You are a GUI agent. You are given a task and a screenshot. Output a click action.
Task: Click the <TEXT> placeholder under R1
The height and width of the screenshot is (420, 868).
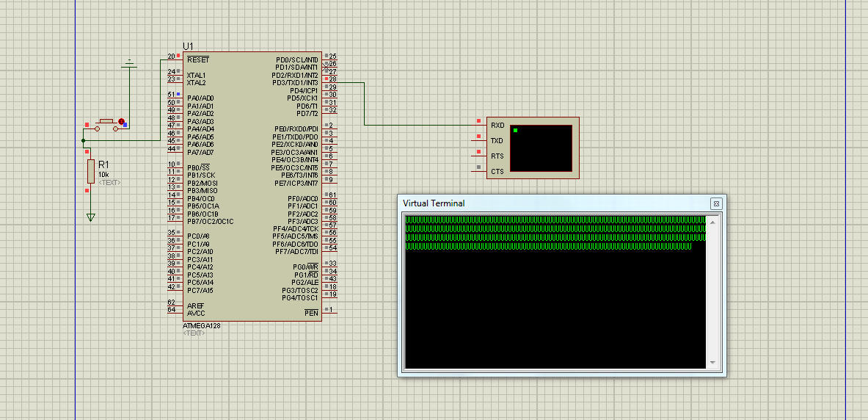point(109,182)
